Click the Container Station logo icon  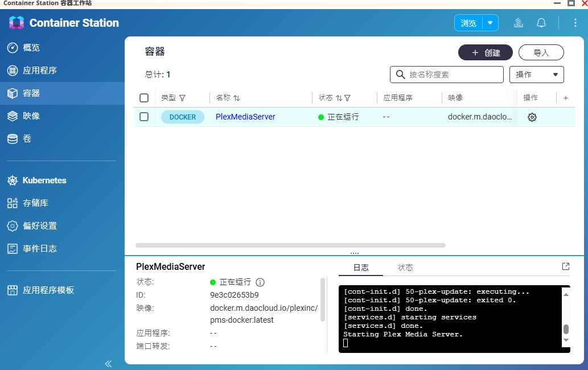coord(16,23)
